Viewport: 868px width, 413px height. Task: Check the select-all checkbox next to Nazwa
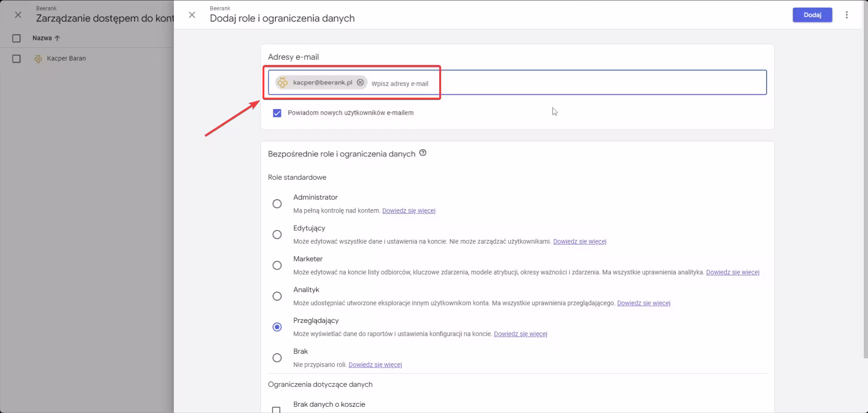pos(17,38)
